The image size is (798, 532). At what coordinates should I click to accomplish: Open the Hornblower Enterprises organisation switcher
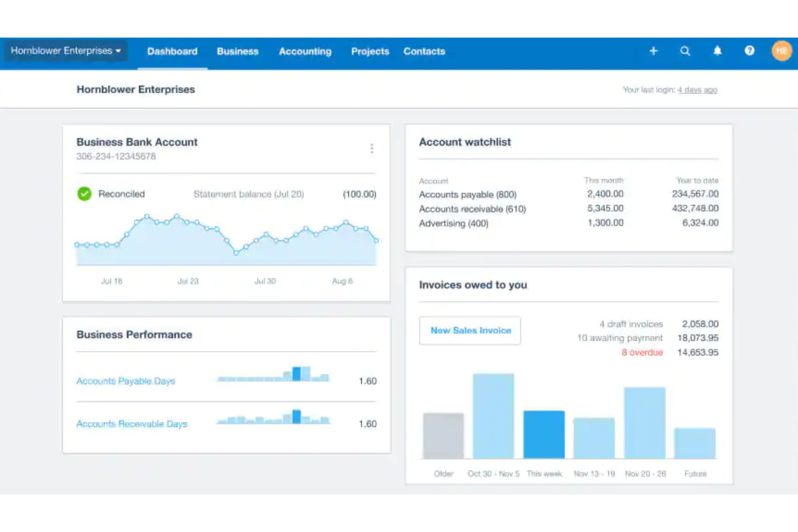click(x=61, y=50)
